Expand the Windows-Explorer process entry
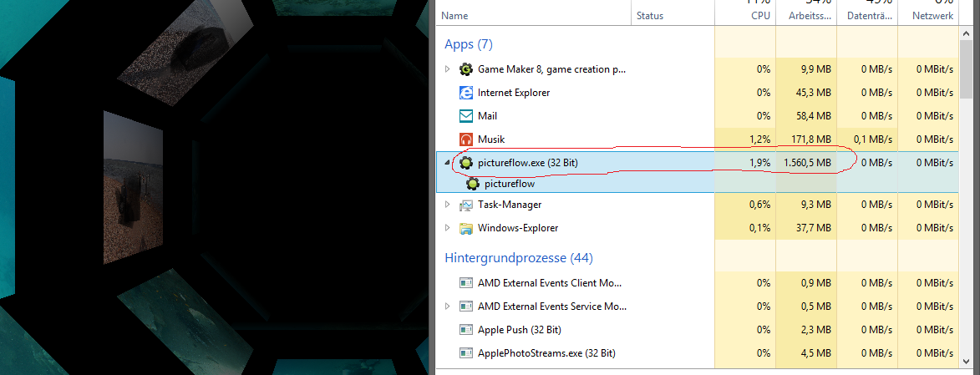This screenshot has width=980, height=375. tap(447, 228)
